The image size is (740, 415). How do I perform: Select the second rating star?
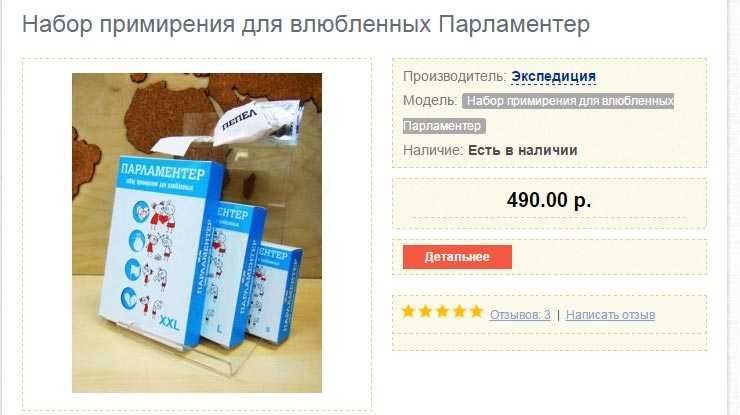pyautogui.click(x=426, y=311)
